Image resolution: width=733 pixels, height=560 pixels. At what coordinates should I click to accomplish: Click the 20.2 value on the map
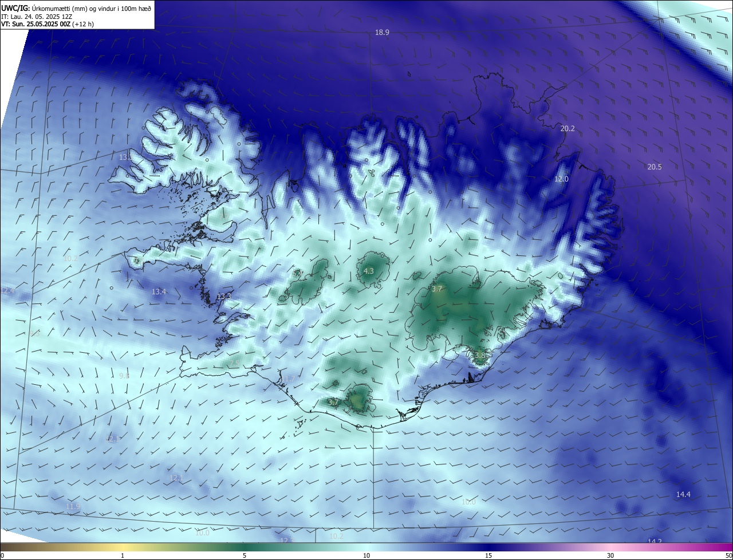pos(567,129)
